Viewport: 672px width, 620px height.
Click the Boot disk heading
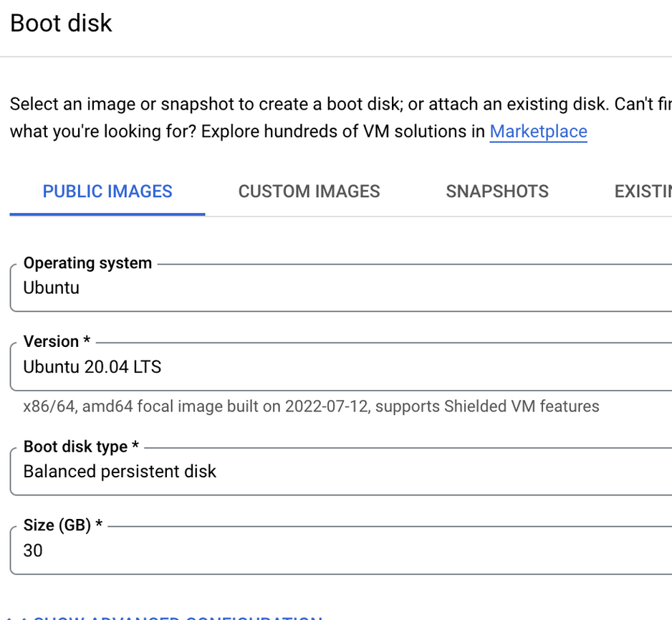[61, 23]
